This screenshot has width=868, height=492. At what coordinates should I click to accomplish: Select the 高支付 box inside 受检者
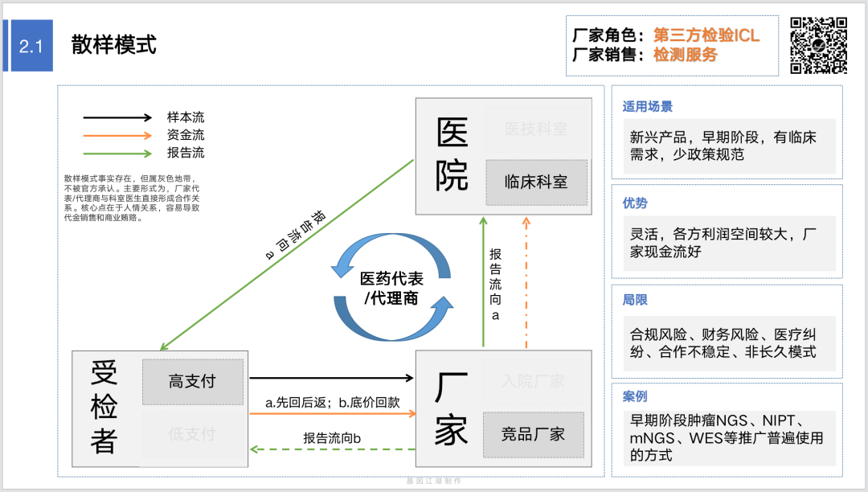point(193,382)
